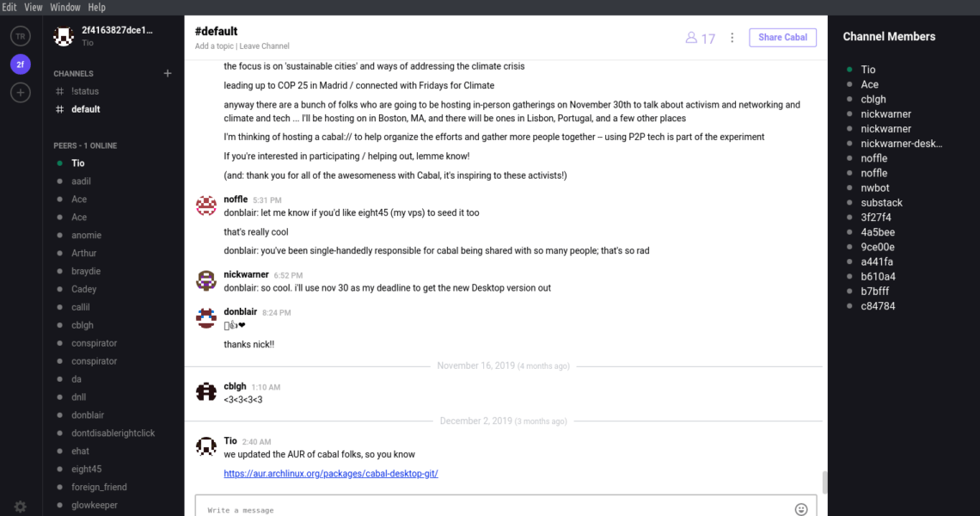Click noffle's avatar in the chat

click(x=206, y=205)
